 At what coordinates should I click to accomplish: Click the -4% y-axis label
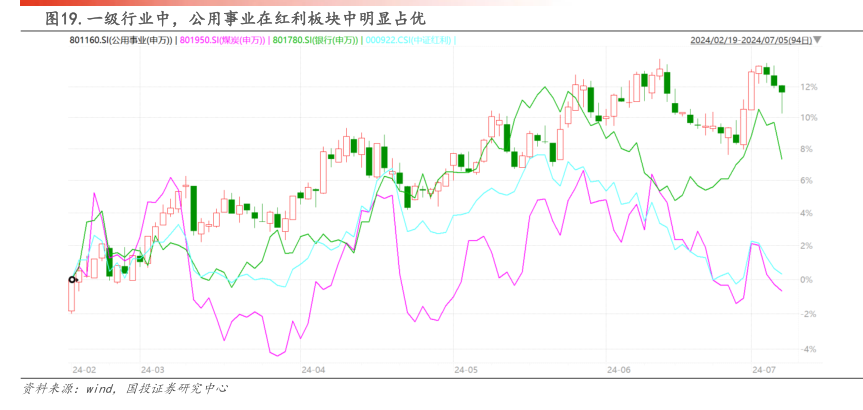click(x=808, y=349)
